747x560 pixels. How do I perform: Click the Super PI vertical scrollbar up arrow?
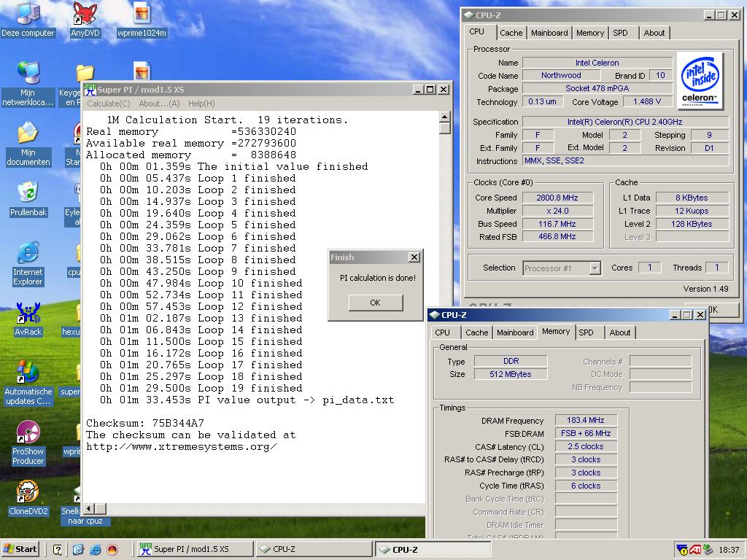[444, 117]
